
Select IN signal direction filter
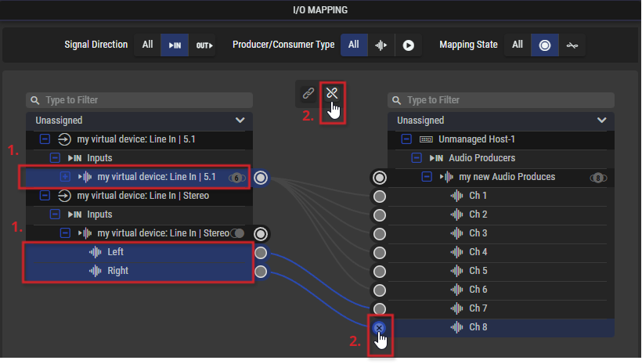[x=175, y=45]
